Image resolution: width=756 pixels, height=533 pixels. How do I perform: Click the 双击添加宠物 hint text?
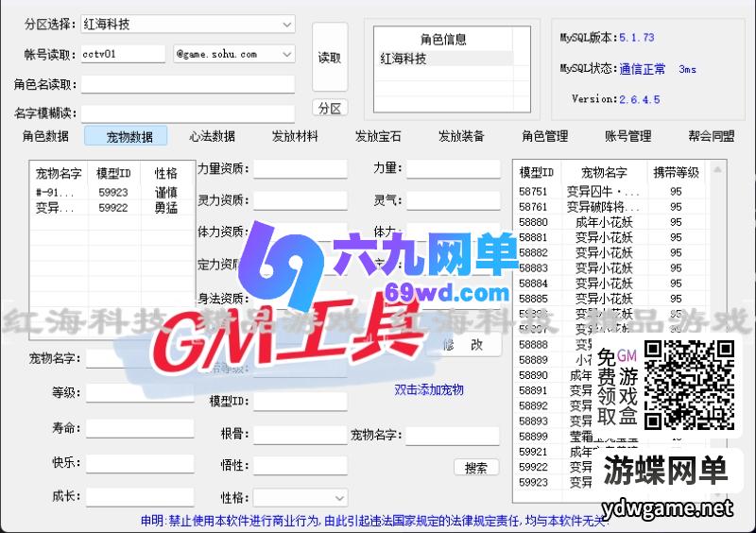pyautogui.click(x=429, y=389)
